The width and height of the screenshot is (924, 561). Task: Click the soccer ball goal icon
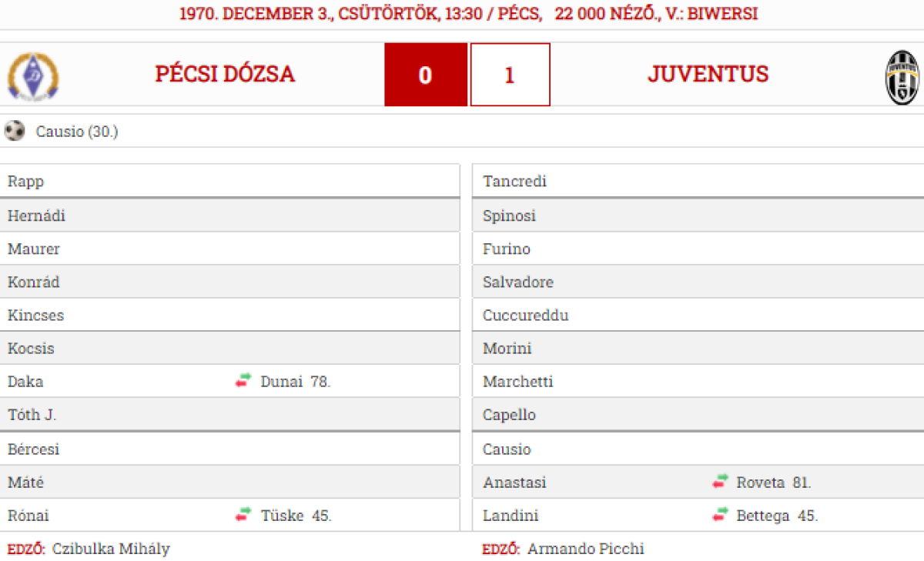coord(15,132)
